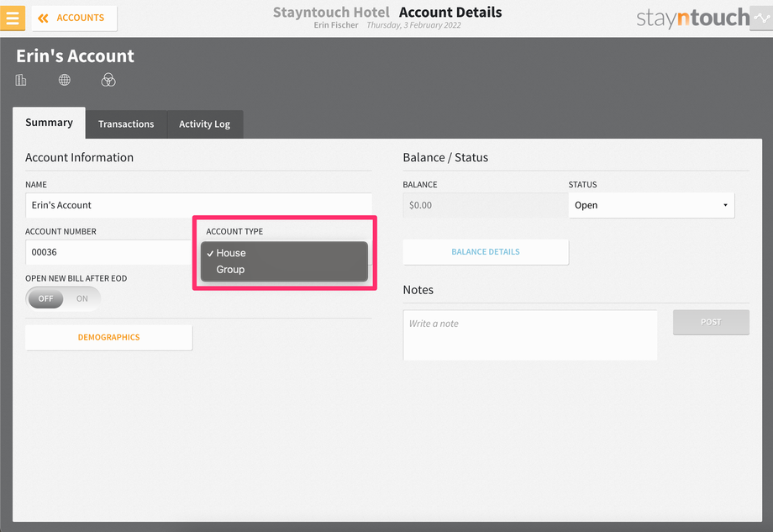Open the hamburger main menu
The image size is (773, 532).
[x=13, y=18]
